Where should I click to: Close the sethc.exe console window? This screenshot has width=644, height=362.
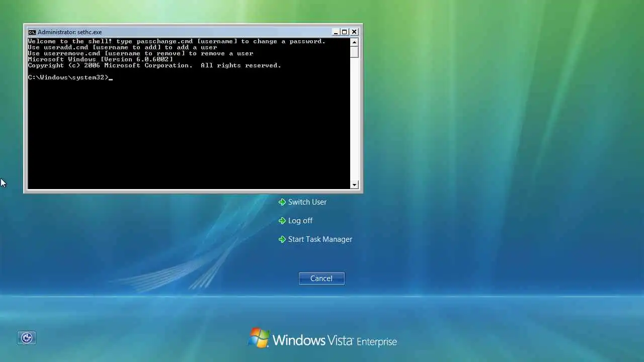[354, 32]
